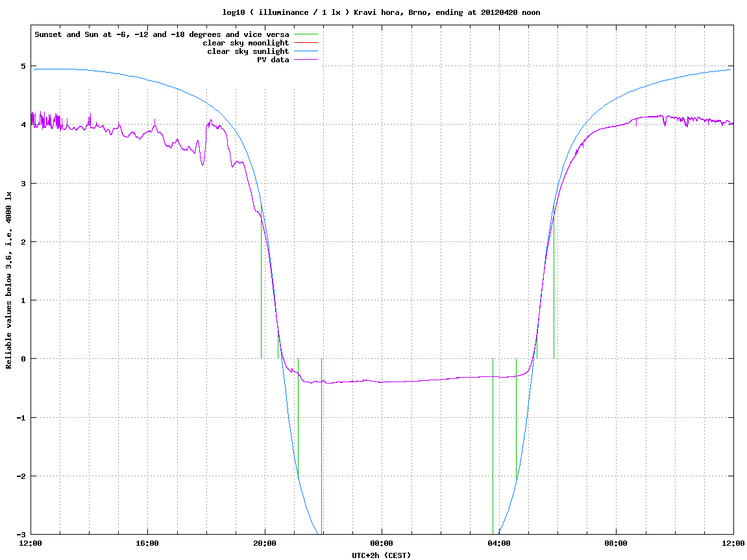The width and height of the screenshot is (747, 560).
Task: Click the legend entry about Sunset and Sun degrees
Action: click(x=162, y=34)
